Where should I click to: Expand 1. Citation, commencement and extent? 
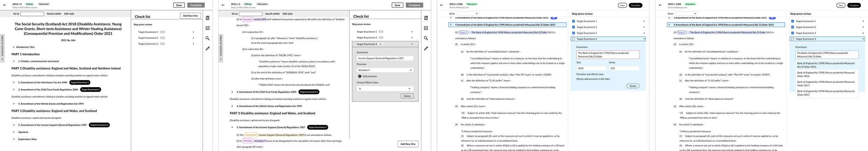pos(14,61)
